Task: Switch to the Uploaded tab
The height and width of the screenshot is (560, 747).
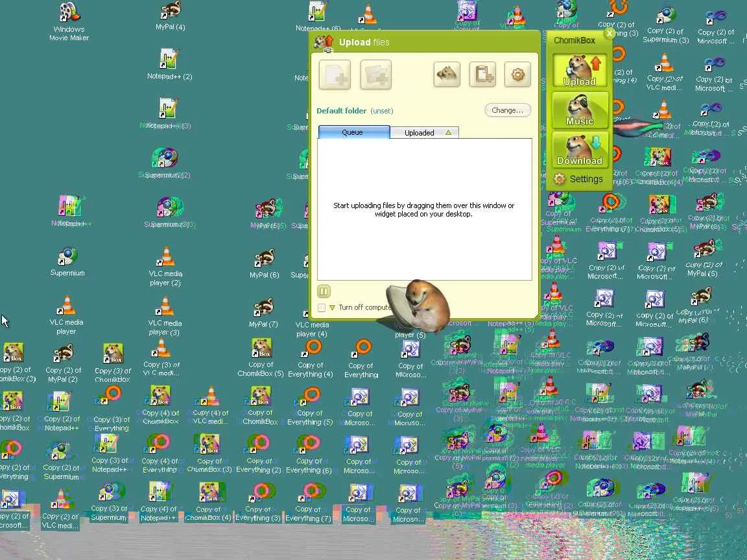Action: pos(424,132)
